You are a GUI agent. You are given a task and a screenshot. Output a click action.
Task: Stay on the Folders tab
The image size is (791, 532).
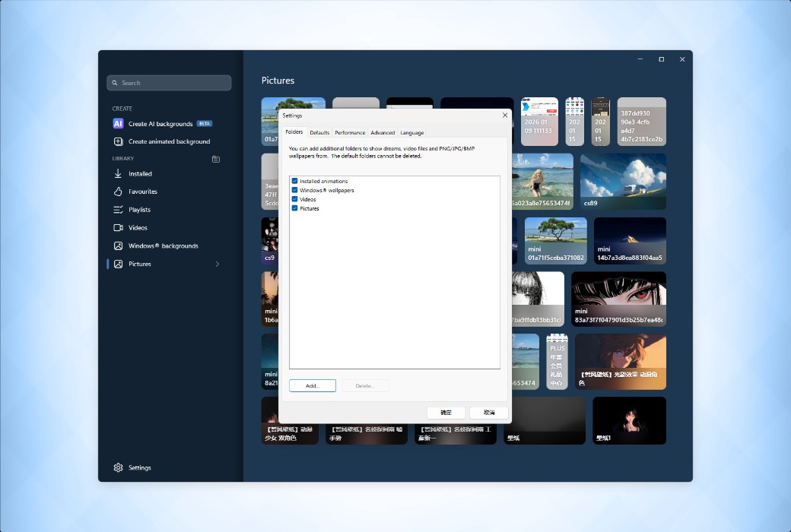[294, 132]
